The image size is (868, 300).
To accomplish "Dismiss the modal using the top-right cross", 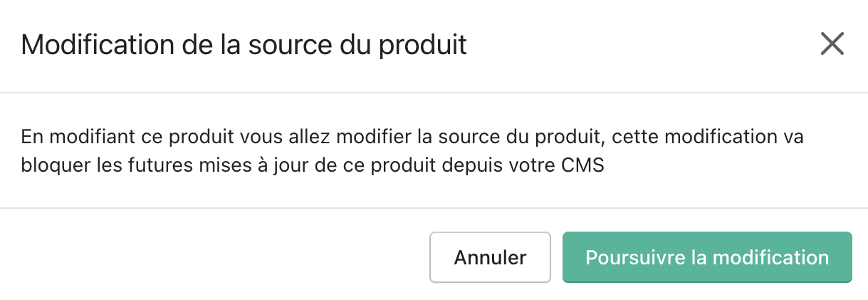I will coord(832,44).
